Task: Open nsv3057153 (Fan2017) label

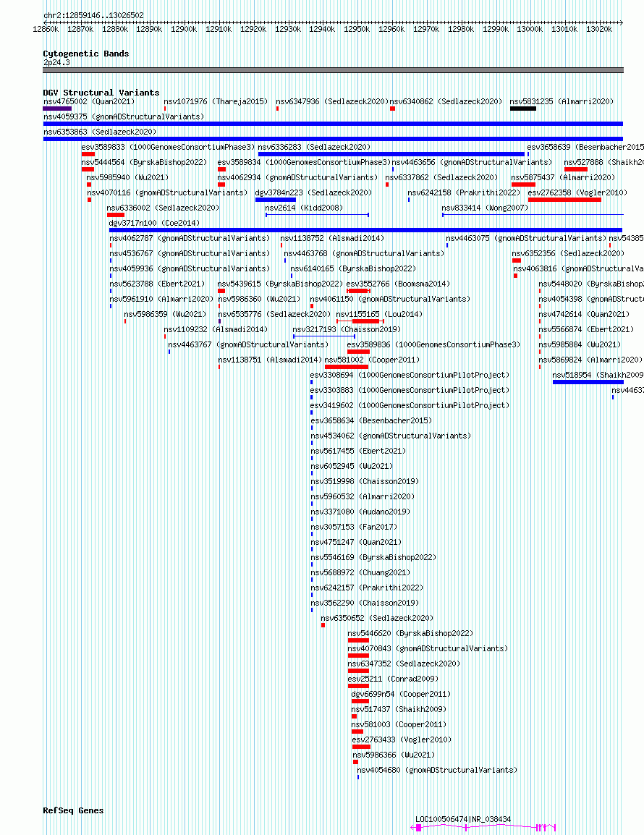Action: [354, 527]
